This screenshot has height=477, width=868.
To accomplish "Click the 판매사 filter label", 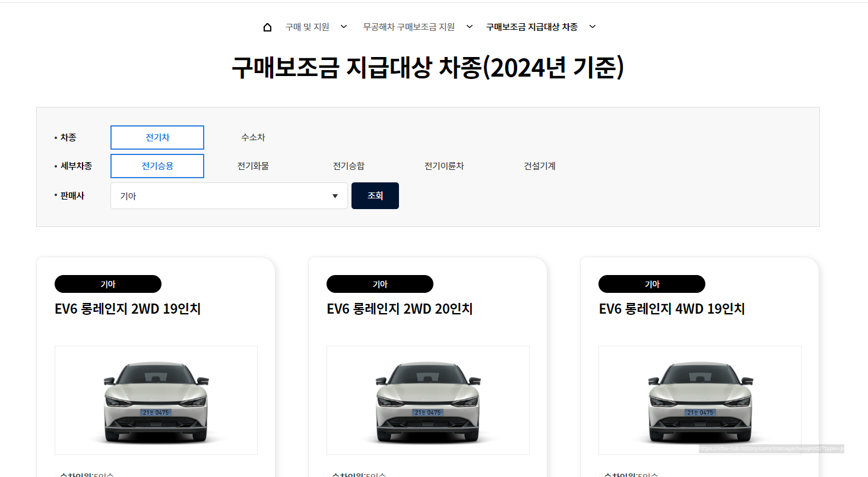I will (72, 195).
